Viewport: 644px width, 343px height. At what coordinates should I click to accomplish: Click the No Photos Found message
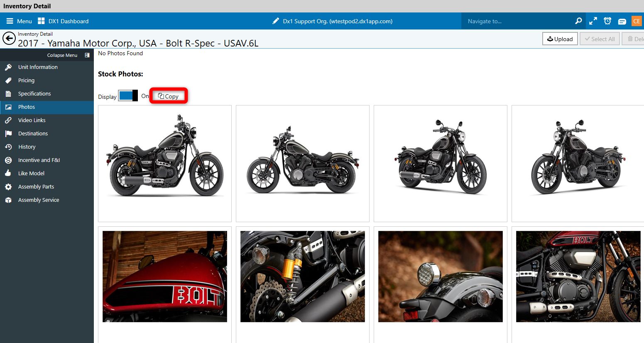(x=120, y=53)
